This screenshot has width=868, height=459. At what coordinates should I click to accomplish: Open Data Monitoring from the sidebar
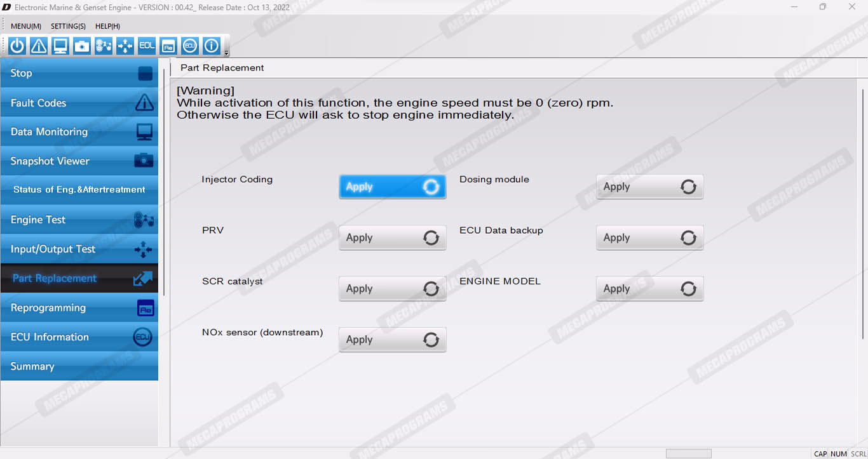click(79, 131)
